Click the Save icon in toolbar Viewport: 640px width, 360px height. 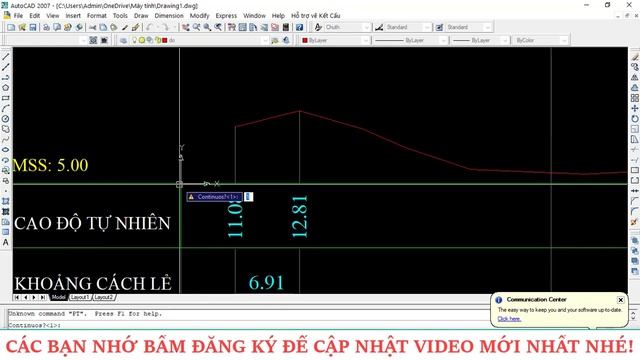(x=33, y=27)
